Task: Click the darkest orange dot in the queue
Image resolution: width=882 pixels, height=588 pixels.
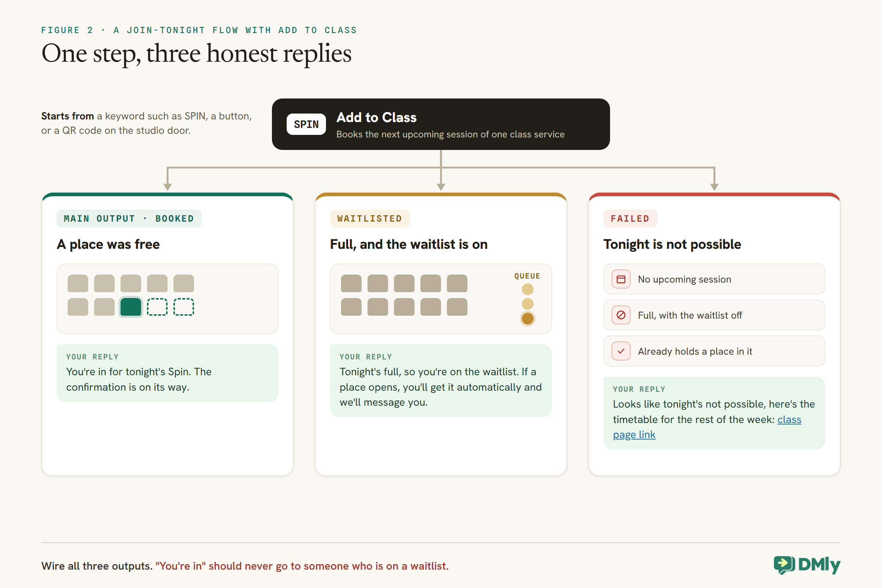Action: tap(527, 318)
